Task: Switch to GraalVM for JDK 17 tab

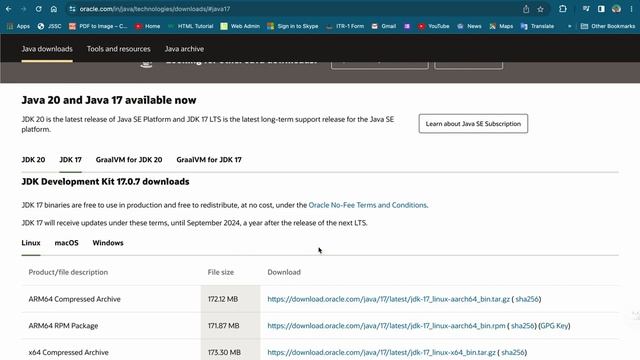Action: coord(209,160)
